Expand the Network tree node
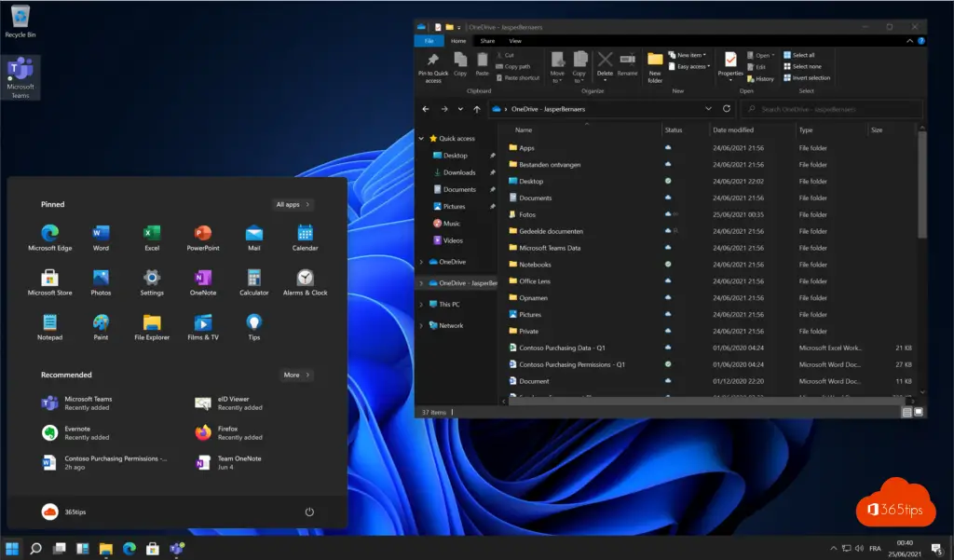 [x=421, y=325]
